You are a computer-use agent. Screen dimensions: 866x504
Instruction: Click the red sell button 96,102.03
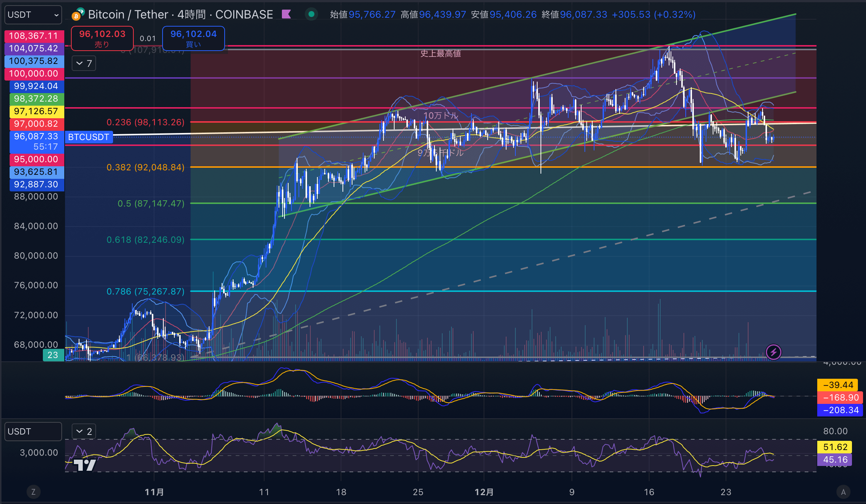(x=102, y=38)
